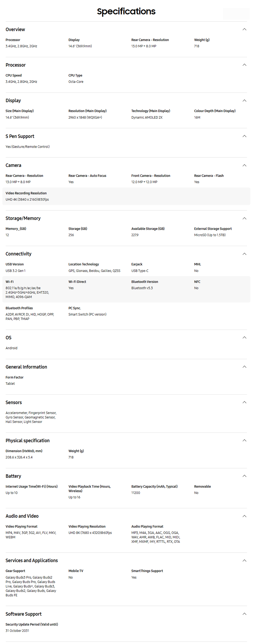The image size is (254, 644).
Task: Click the Physical specification chevron icon
Action: coord(244,441)
